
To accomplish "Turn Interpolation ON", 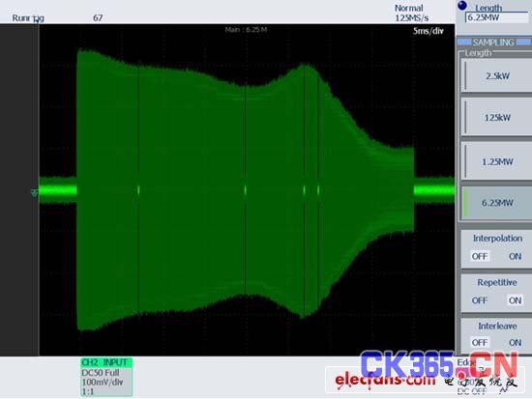I will point(515,256).
